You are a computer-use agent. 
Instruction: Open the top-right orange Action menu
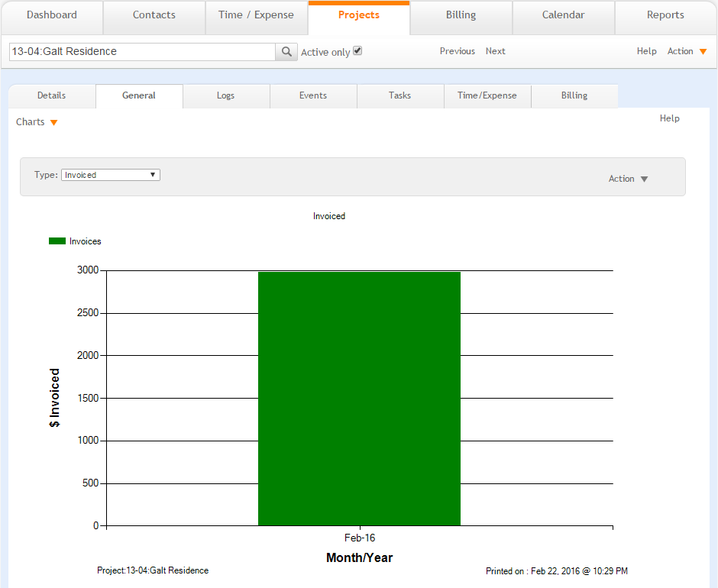click(687, 51)
